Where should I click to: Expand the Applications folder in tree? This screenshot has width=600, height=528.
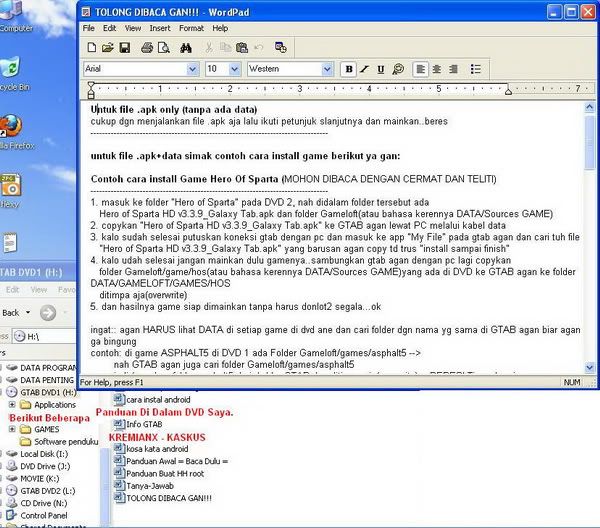(x=12, y=404)
